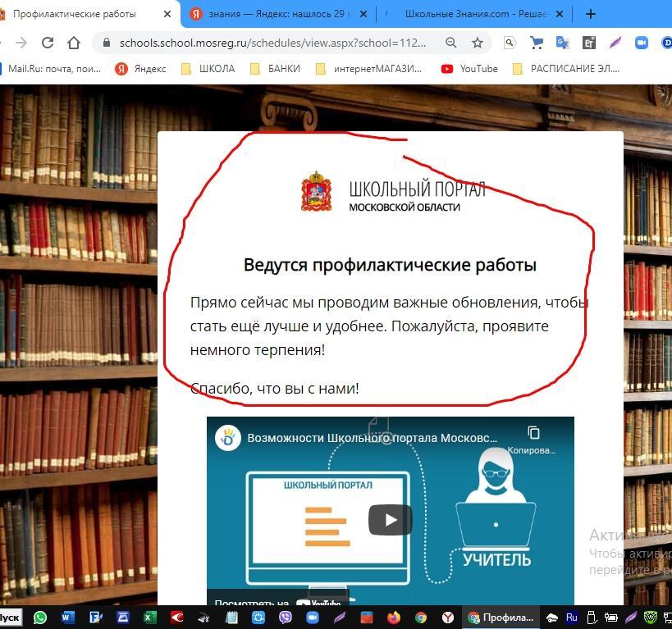Viewport: 672px width, 629px height.
Task: Open the Яндекс bookmark
Action: [140, 69]
